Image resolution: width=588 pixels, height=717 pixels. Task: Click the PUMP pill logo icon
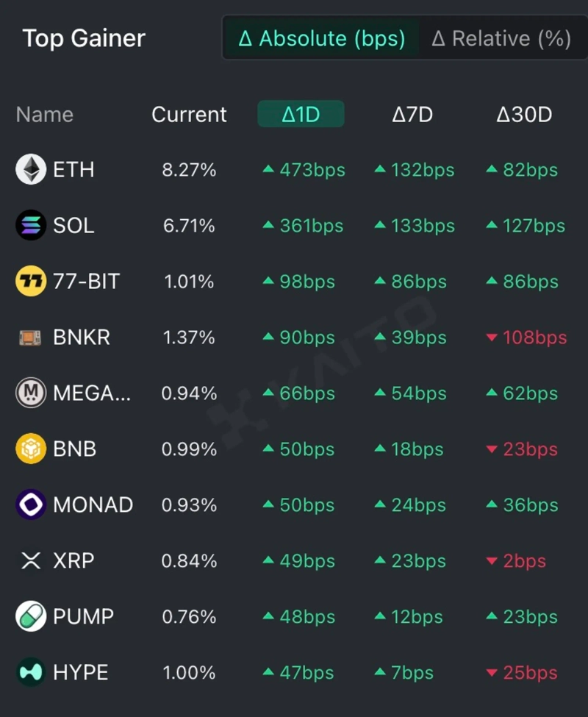click(31, 617)
